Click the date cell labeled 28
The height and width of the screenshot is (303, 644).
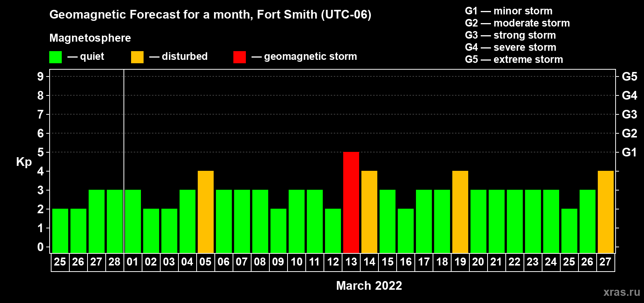115,262
